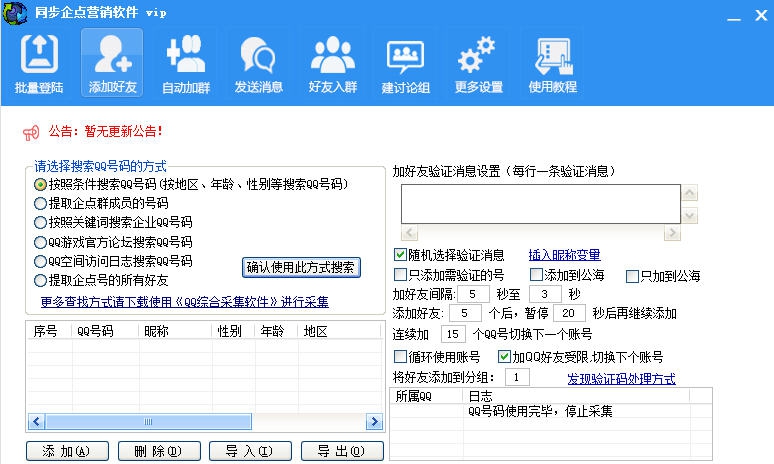Select radio QQ游戏官方论坛搜索QQ号码
The height and width of the screenshot is (464, 774).
[40, 242]
